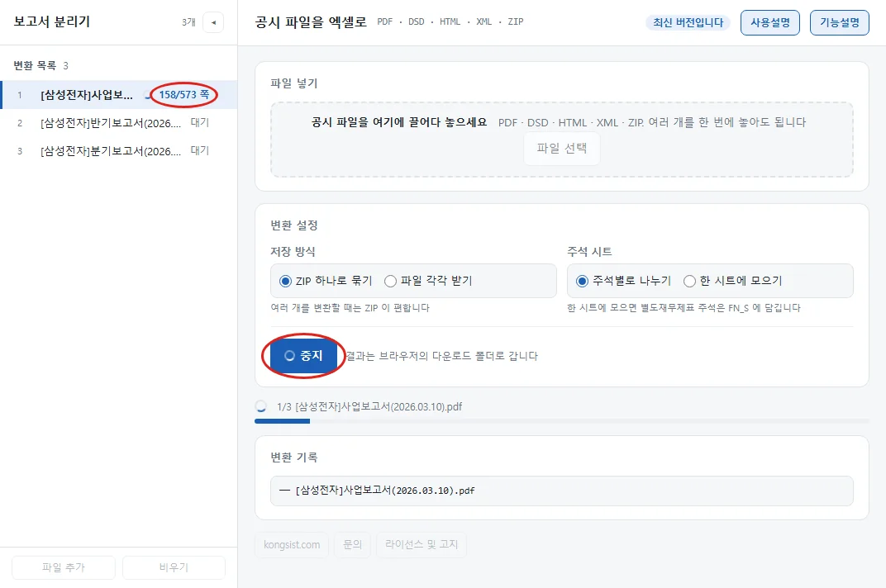Select 주석별로 나누기 note sheet option

point(623,281)
